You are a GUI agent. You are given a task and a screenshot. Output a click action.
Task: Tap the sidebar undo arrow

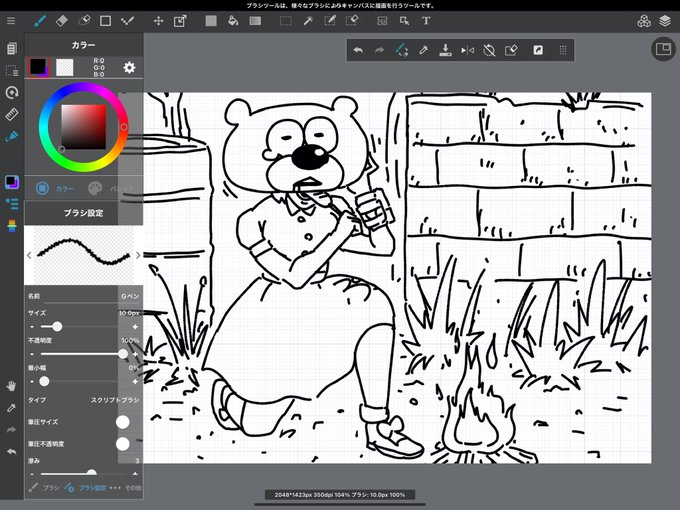[12, 451]
